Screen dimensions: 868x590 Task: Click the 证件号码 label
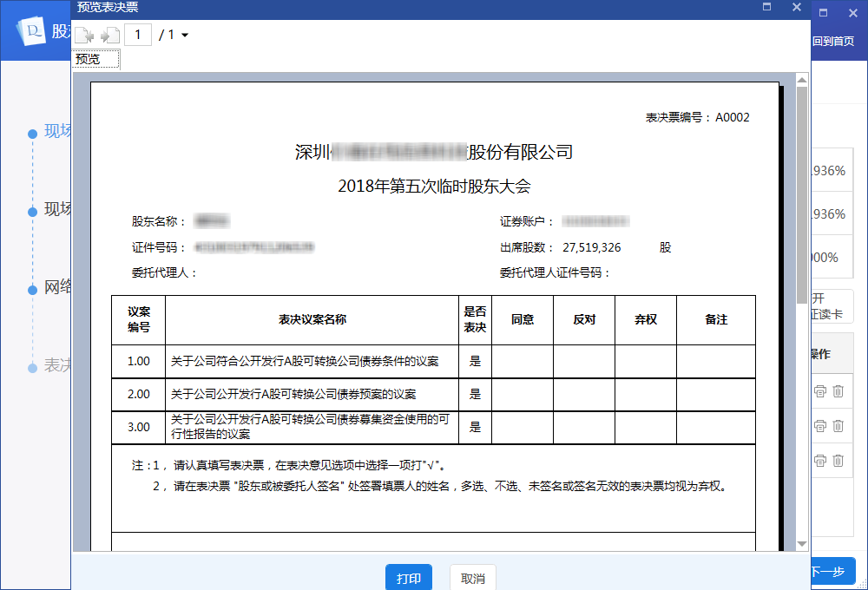pyautogui.click(x=158, y=247)
